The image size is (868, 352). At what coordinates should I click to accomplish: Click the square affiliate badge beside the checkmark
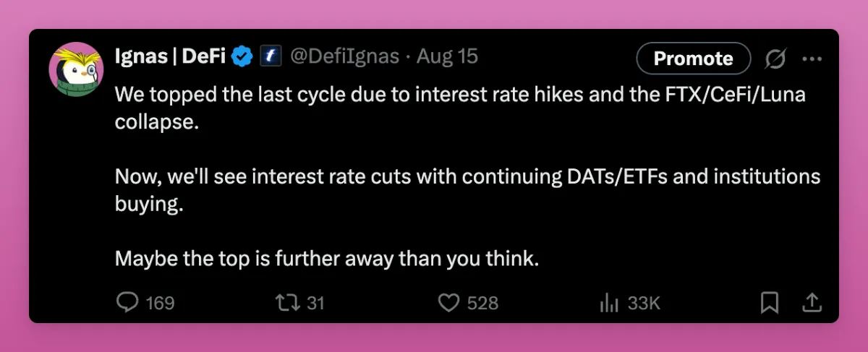click(270, 58)
